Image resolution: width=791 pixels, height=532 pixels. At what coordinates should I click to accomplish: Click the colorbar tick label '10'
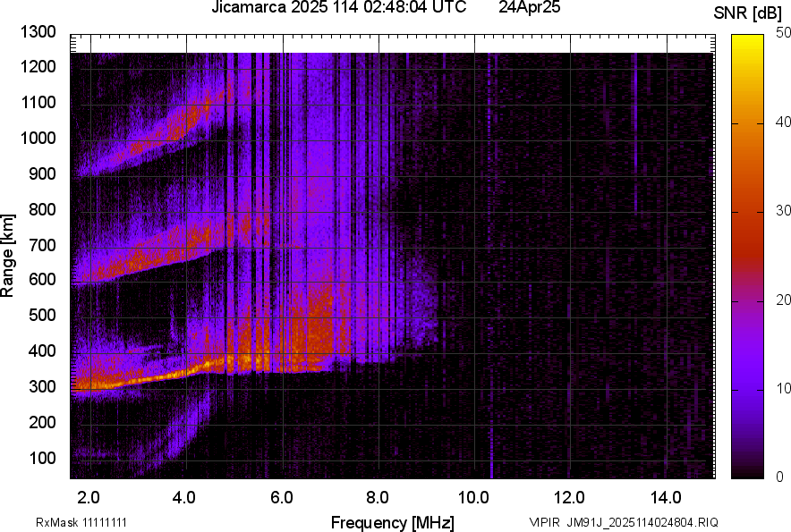point(784,388)
